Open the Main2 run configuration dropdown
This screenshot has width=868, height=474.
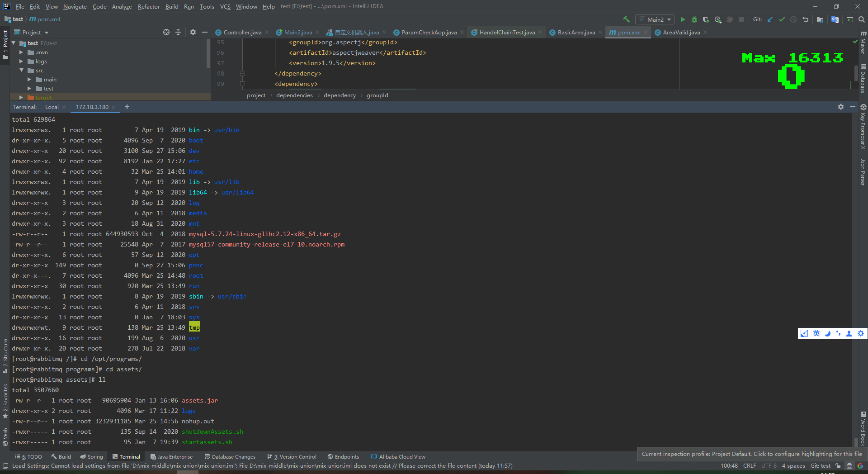[655, 19]
